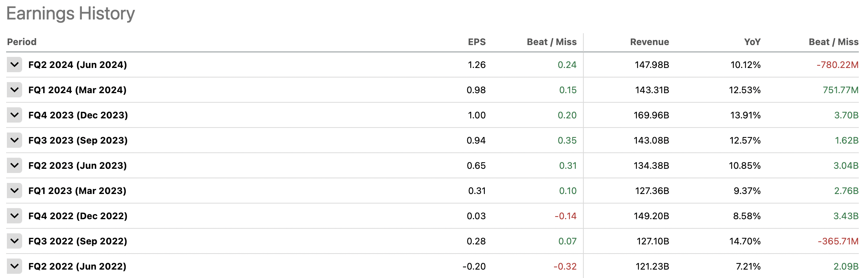Expand the FQ1 2024 (Mar 2024) row
The image size is (868, 278).
coord(15,90)
